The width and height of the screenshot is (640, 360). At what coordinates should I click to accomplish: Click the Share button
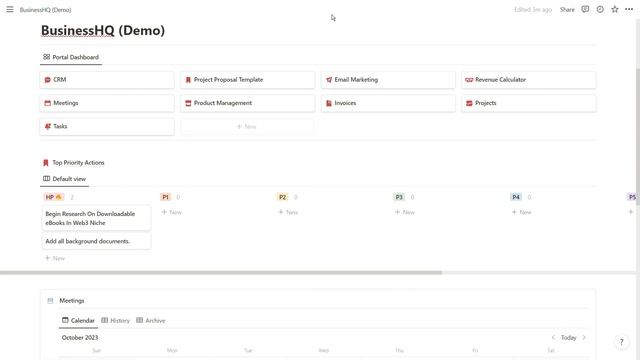pyautogui.click(x=567, y=9)
